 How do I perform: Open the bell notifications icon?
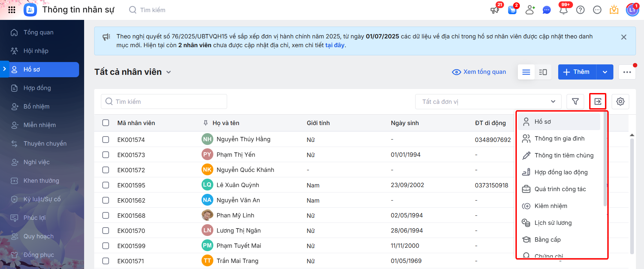tap(564, 10)
